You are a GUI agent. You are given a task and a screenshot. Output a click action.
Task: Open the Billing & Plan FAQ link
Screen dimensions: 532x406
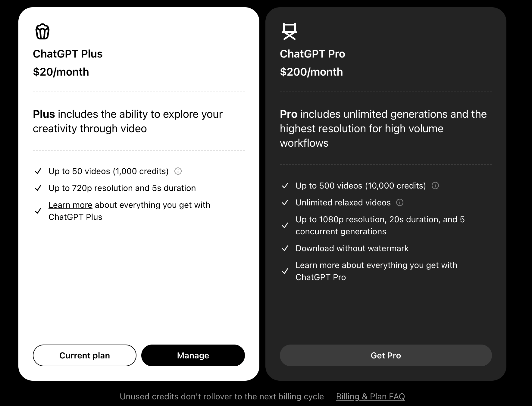(x=371, y=396)
